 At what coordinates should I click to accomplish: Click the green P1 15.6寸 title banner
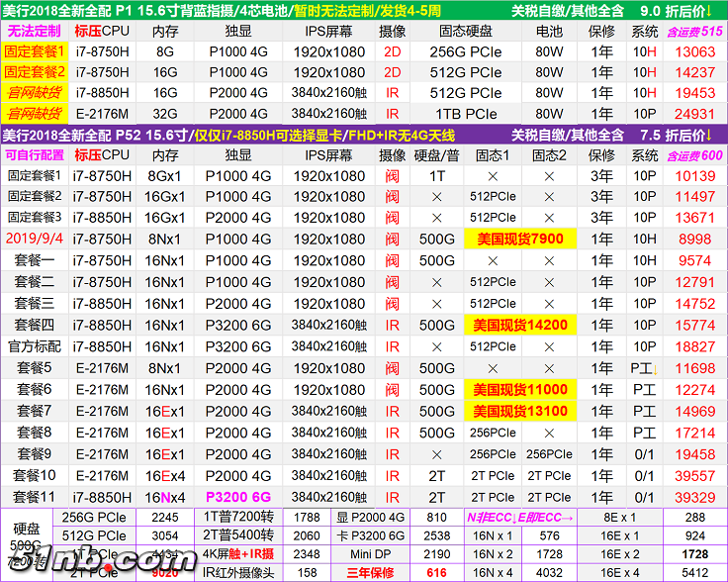363,10
